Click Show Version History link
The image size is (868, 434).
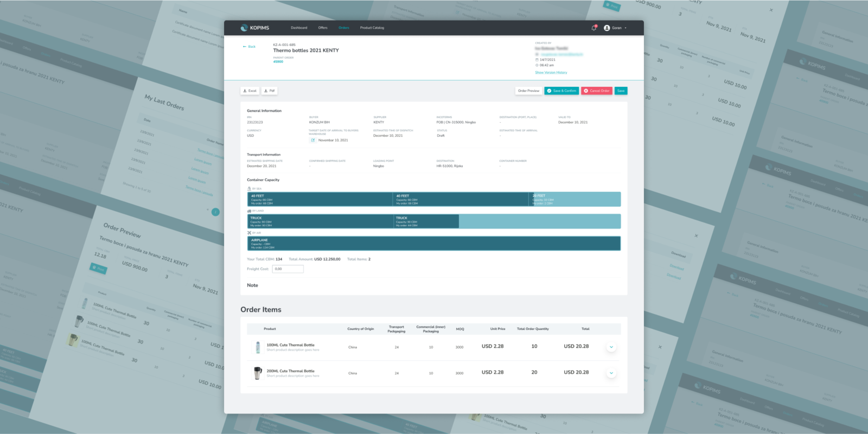(x=551, y=73)
